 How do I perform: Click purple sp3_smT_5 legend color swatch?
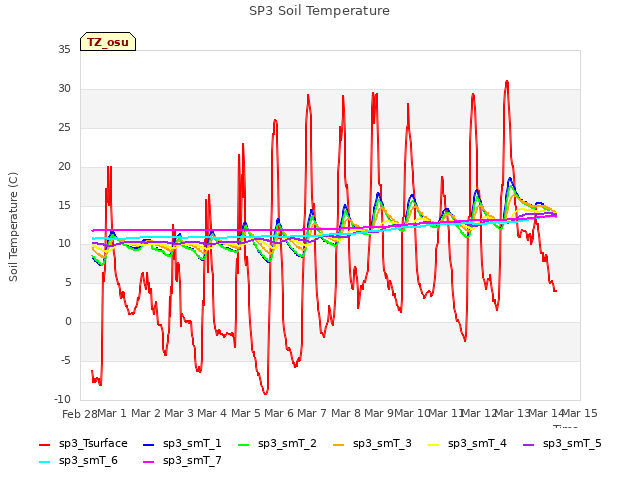(529, 445)
